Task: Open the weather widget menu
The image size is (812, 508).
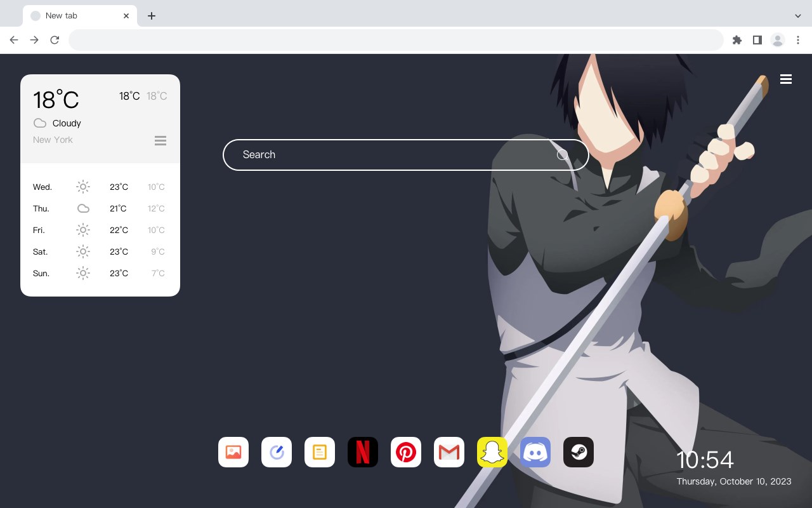Action: [160, 140]
